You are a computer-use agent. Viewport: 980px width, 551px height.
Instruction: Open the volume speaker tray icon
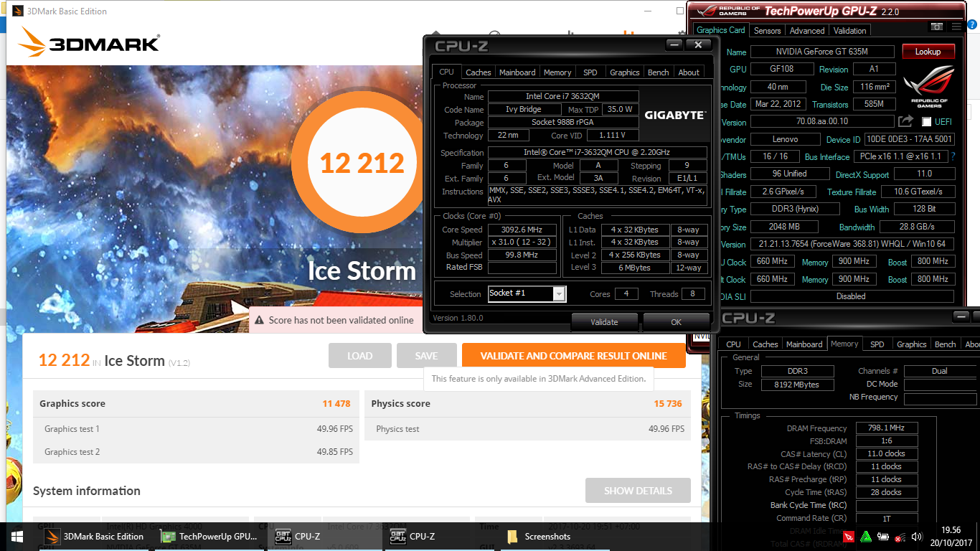coord(916,537)
